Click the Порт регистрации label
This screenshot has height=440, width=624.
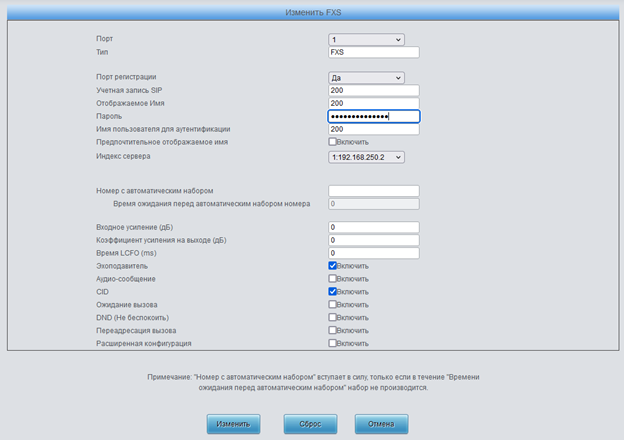click(126, 77)
